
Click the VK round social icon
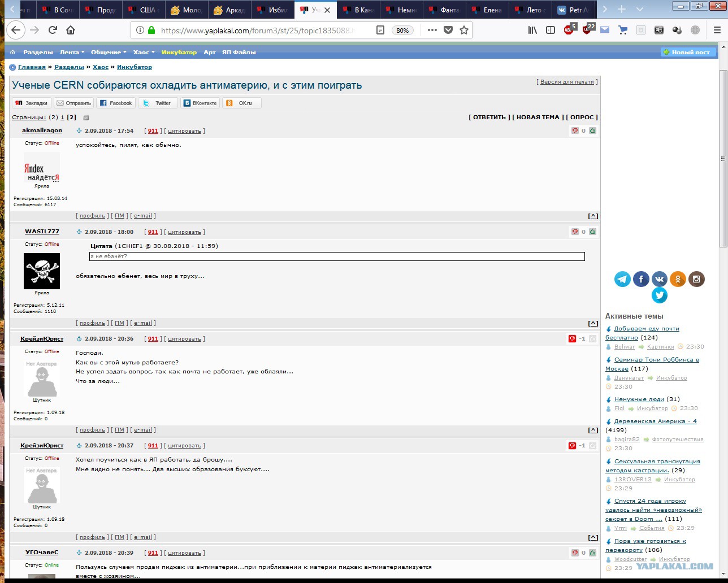click(660, 279)
